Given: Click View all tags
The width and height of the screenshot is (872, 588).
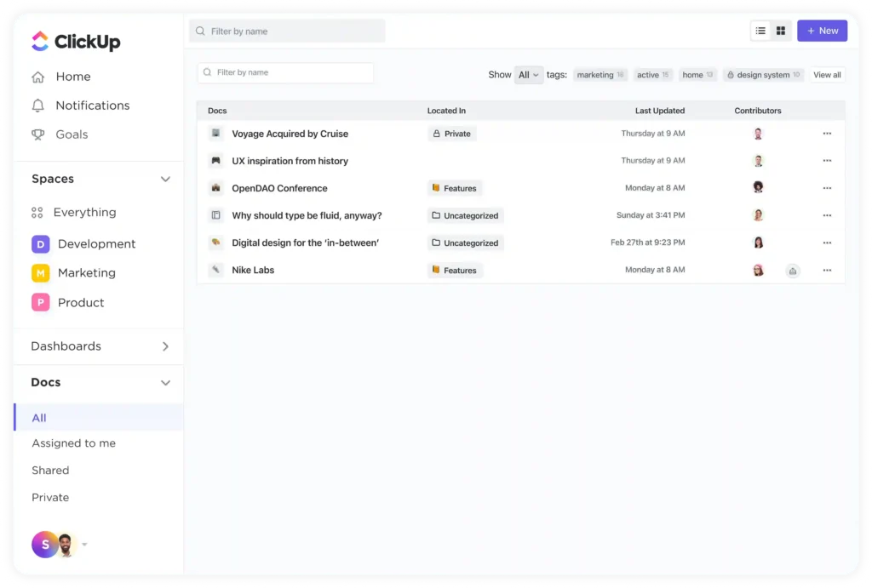Looking at the screenshot, I should 827,75.
